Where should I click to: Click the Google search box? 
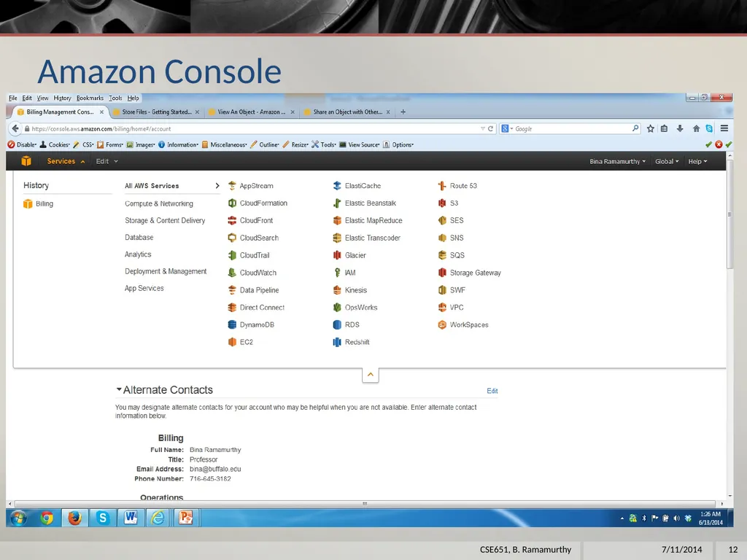tap(570, 128)
